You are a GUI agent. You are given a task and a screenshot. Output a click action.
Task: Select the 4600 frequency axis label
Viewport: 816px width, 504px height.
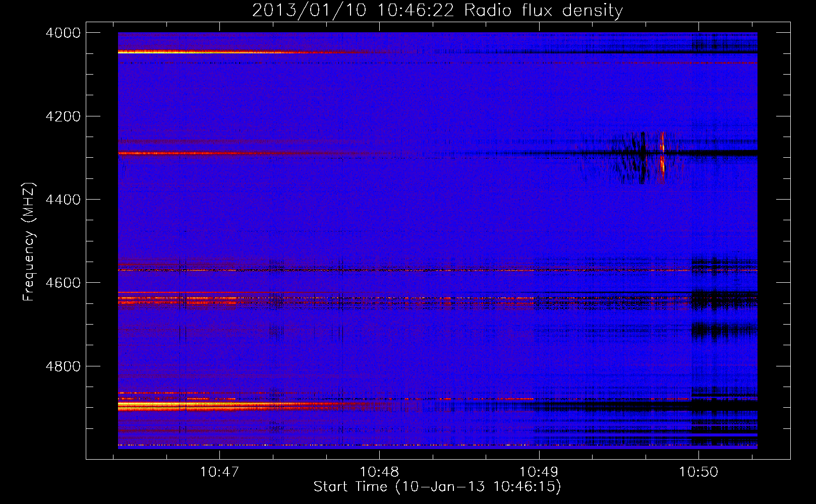click(x=63, y=283)
